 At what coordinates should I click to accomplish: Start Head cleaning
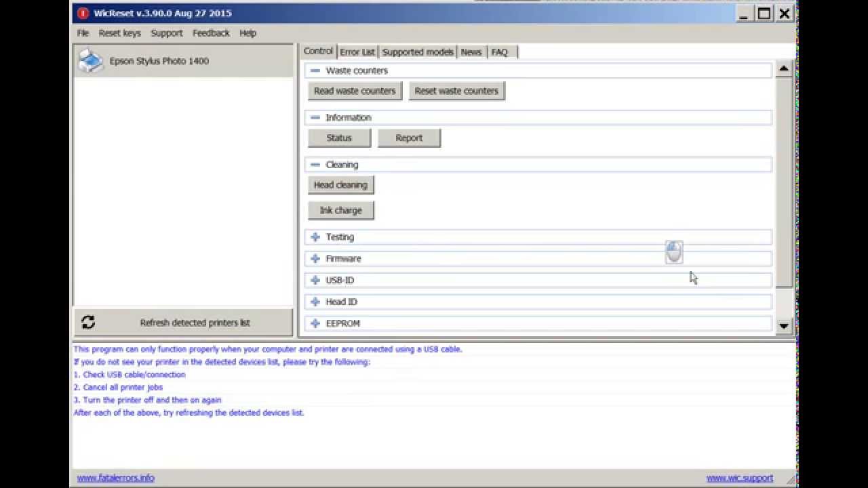[x=340, y=185]
